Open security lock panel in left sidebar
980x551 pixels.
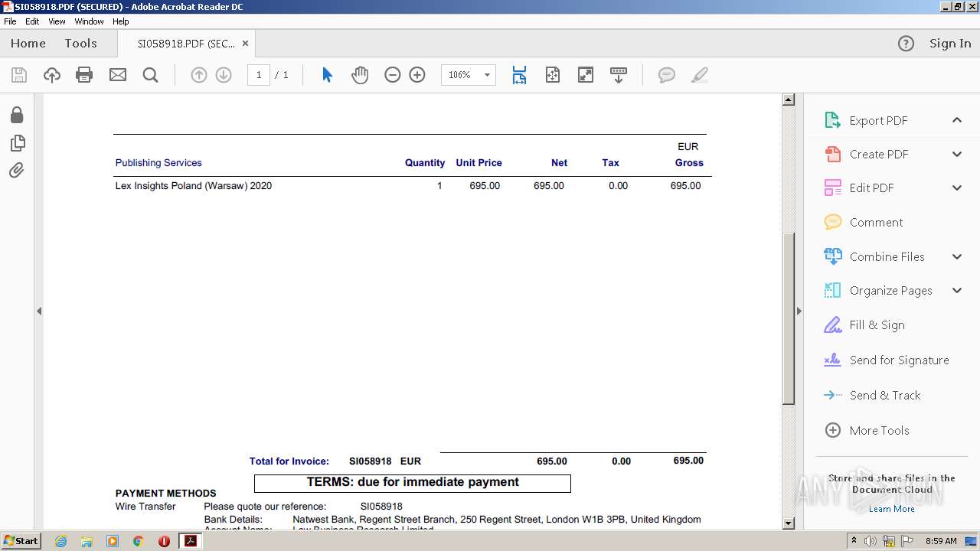(17, 115)
